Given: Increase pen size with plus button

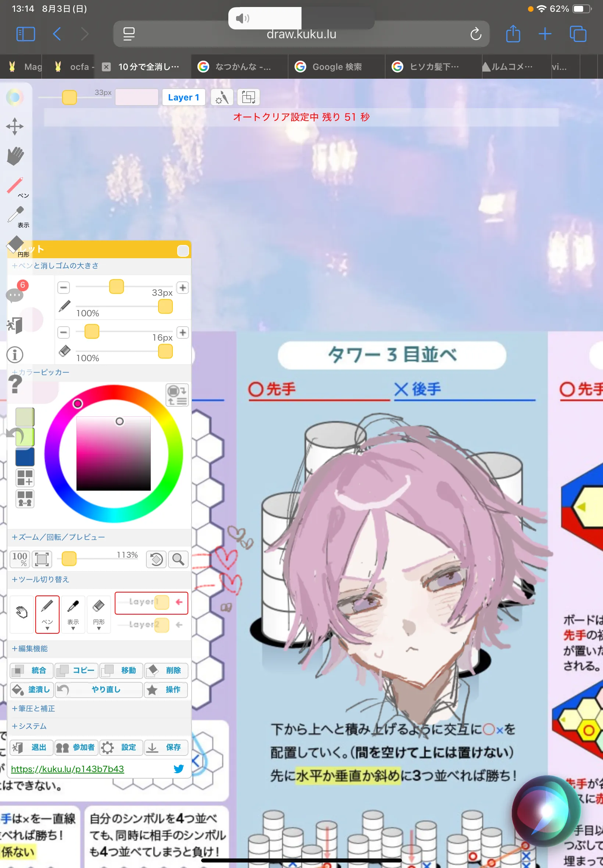Looking at the screenshot, I should pyautogui.click(x=183, y=288).
